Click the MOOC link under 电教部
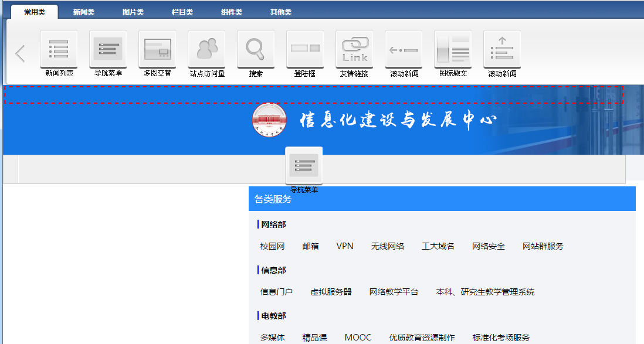The image size is (644, 344). pos(358,338)
